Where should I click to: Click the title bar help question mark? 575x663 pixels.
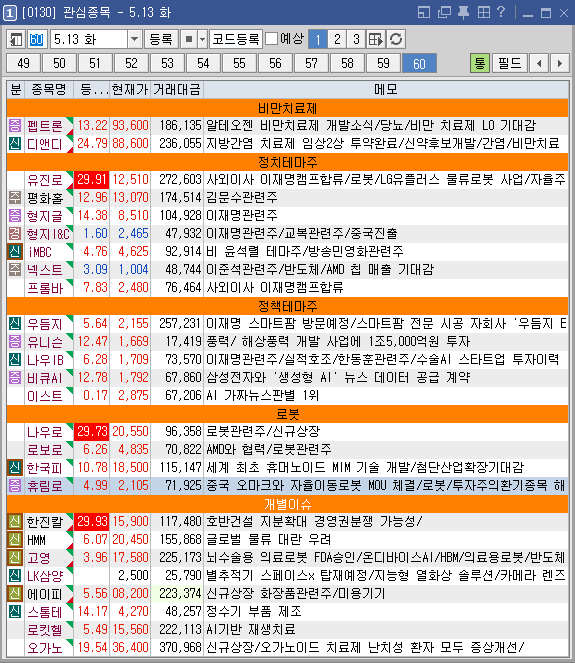click(x=501, y=12)
